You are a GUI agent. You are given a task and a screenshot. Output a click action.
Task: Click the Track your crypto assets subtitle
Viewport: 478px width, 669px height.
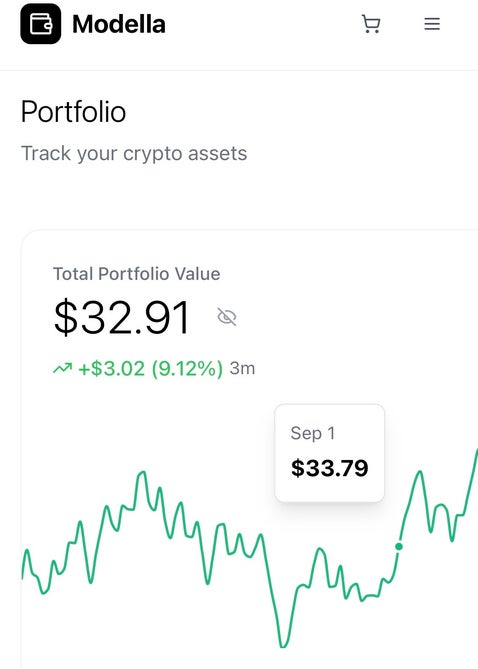point(134,154)
